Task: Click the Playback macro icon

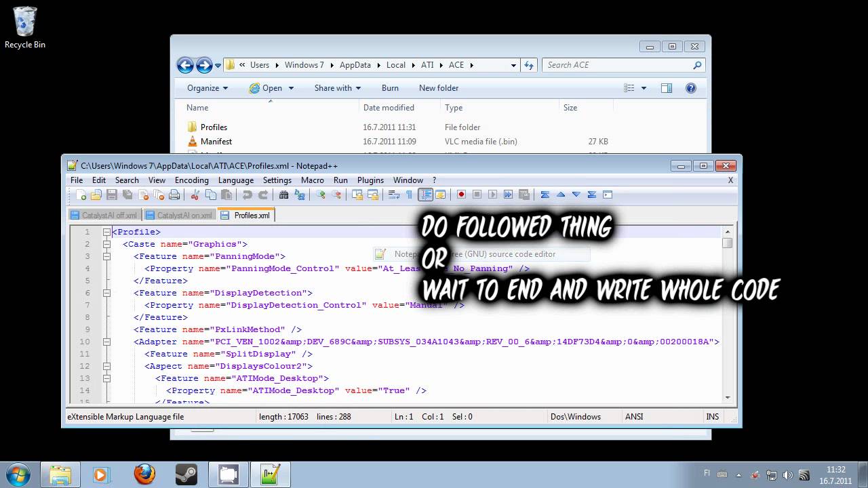Action: [x=492, y=195]
